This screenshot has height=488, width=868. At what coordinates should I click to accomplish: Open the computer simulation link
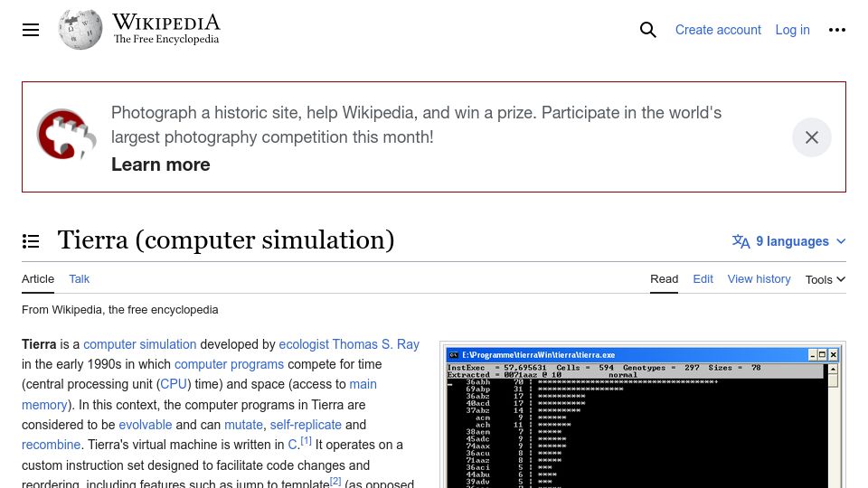pos(140,344)
